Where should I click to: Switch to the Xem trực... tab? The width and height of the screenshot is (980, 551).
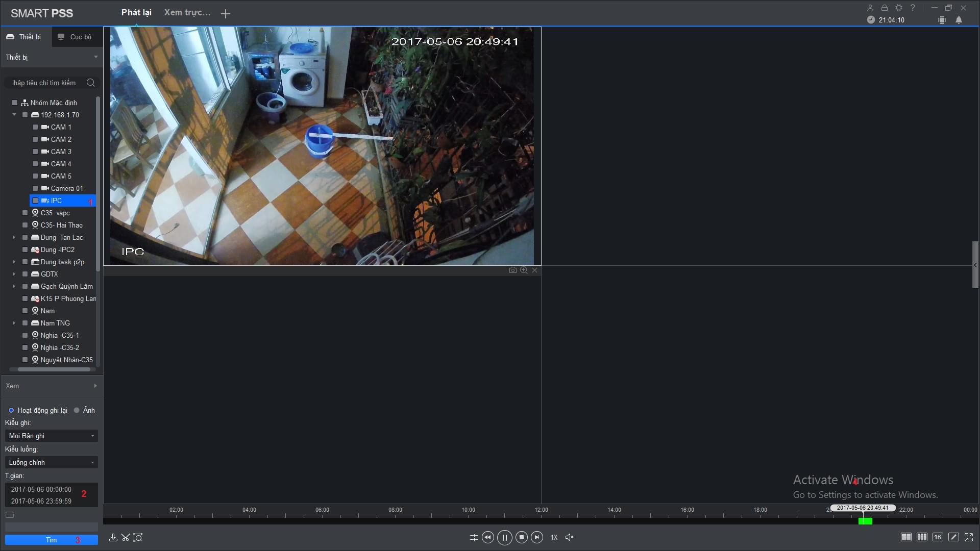tap(187, 13)
